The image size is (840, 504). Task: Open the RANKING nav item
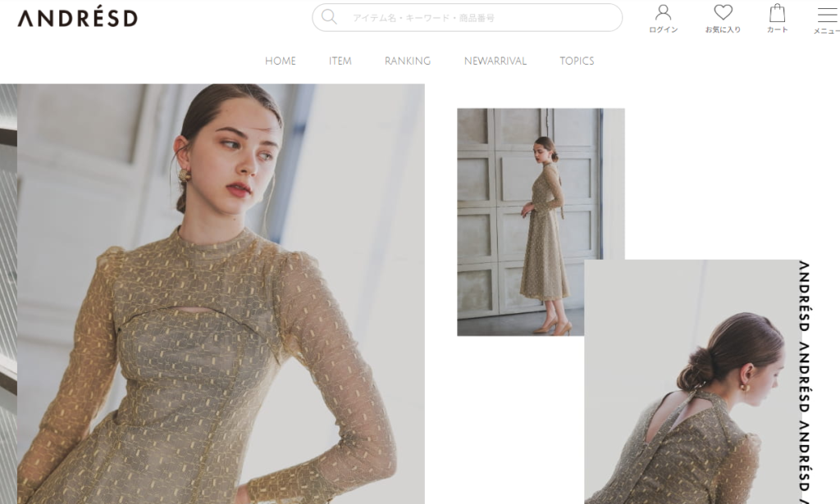[408, 61]
